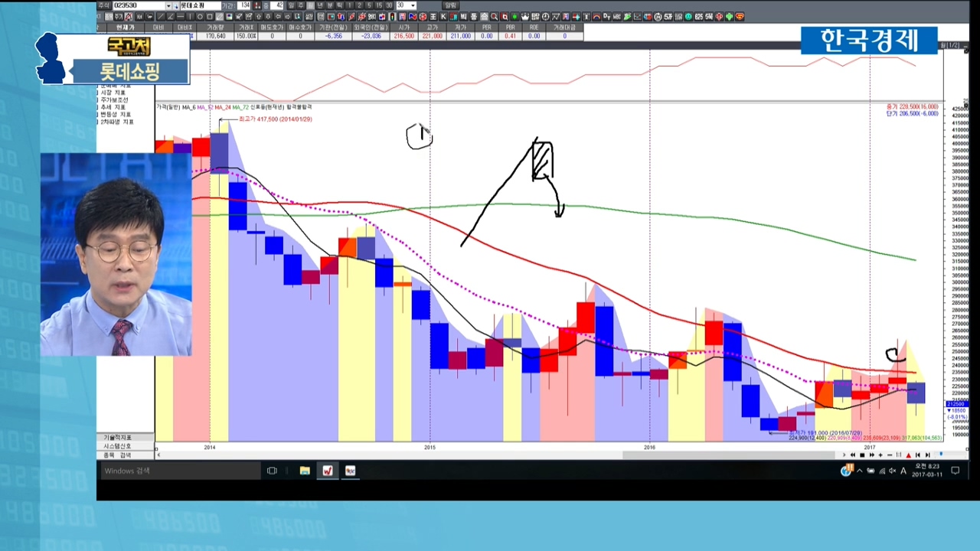This screenshot has width=980, height=551.
Task: Expand the system tray hidden icons chevron
Action: point(859,471)
